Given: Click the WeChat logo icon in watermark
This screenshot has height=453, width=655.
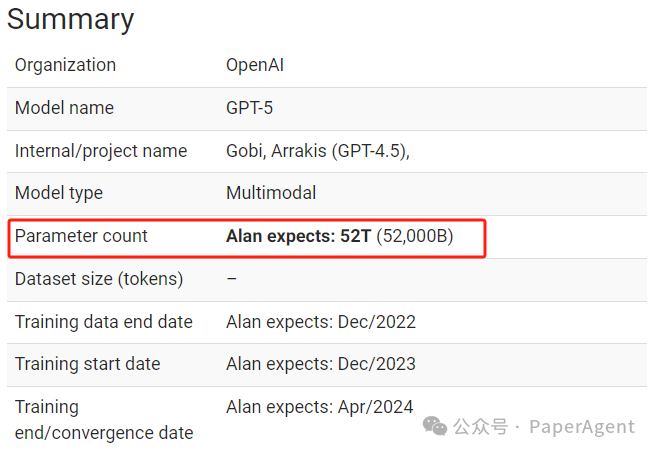Looking at the screenshot, I should pos(435,426).
